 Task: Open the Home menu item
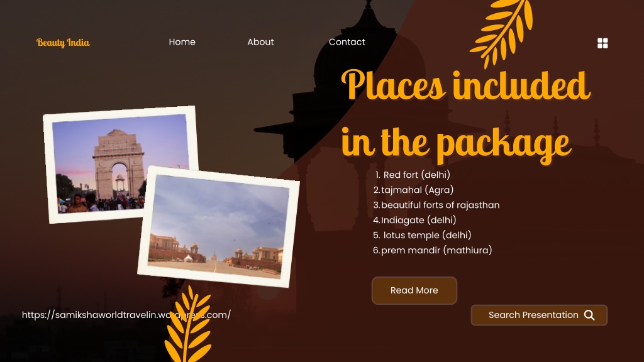[x=182, y=42]
